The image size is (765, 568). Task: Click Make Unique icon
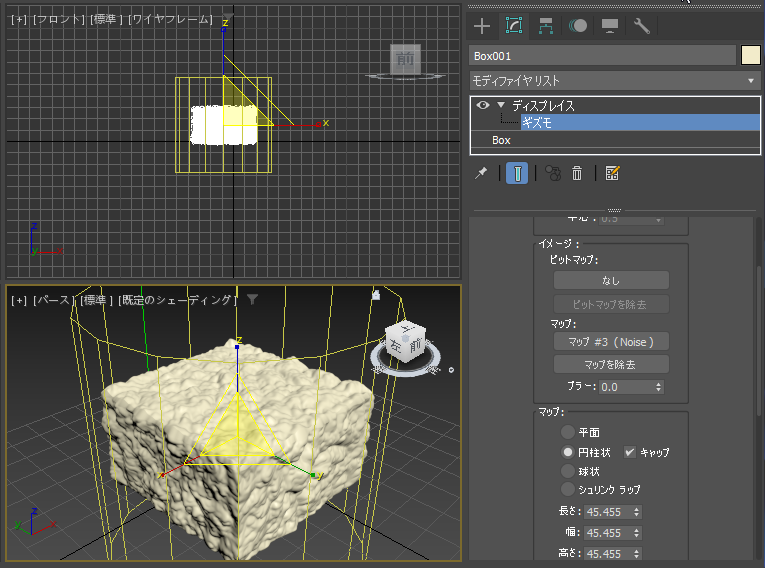[x=553, y=173]
